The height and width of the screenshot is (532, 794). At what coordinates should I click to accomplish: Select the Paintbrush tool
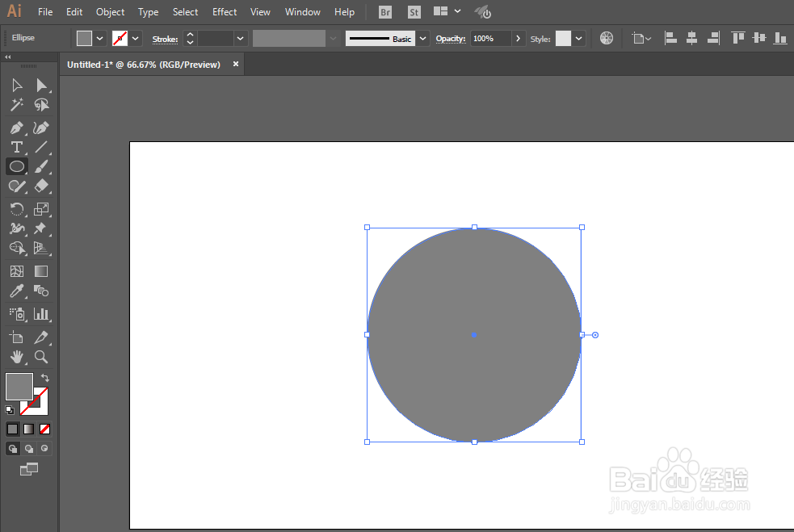click(41, 166)
